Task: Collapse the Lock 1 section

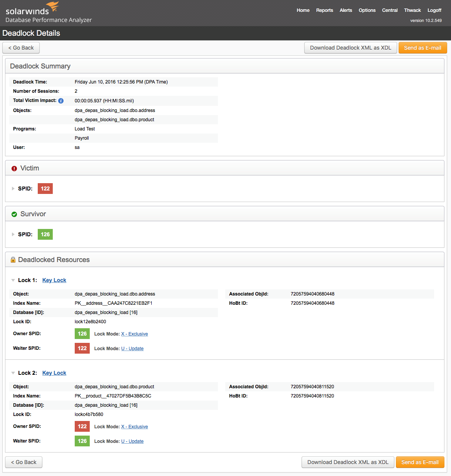Action: click(13, 280)
